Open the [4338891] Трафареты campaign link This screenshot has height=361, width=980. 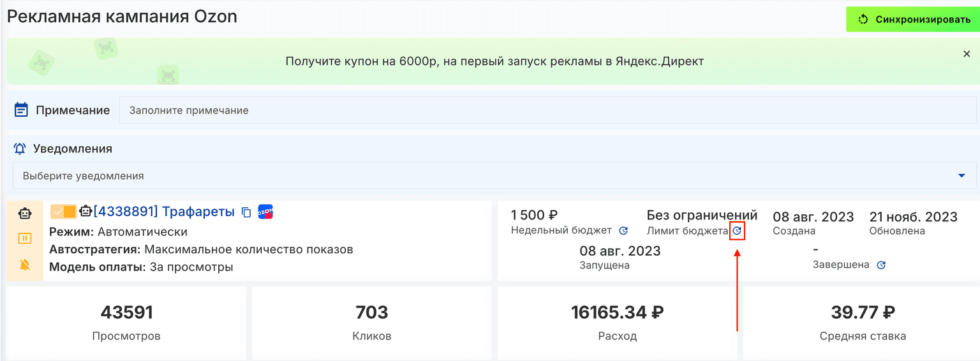click(x=164, y=212)
